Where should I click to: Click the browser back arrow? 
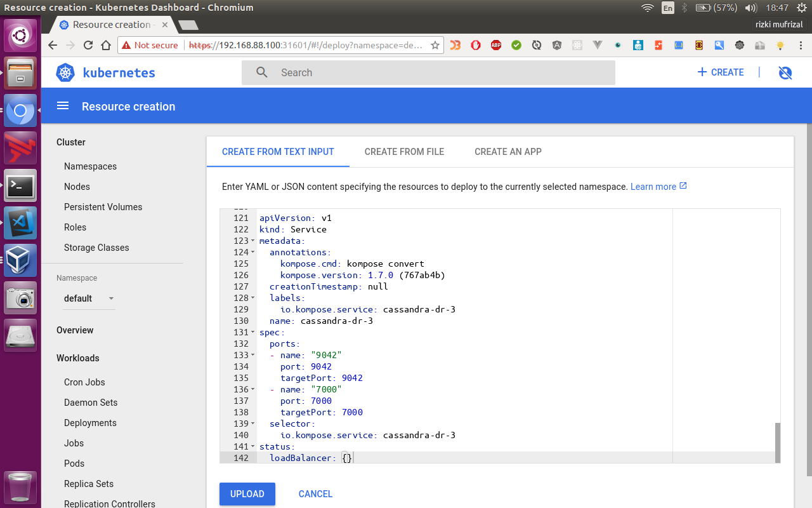[x=53, y=45]
